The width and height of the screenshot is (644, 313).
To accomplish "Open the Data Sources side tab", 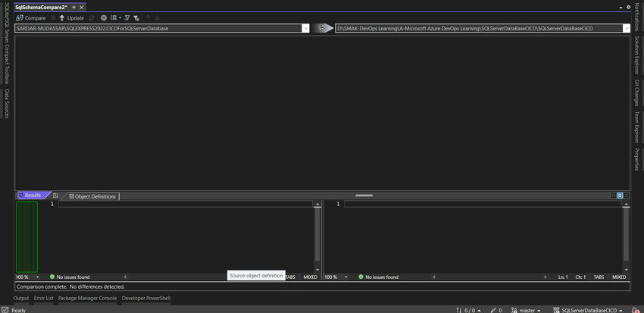I will click(x=6, y=103).
